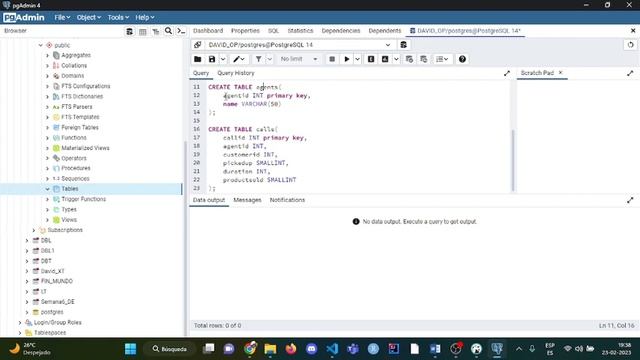Open the Object menu
The width and height of the screenshot is (640, 360).
pos(89,18)
